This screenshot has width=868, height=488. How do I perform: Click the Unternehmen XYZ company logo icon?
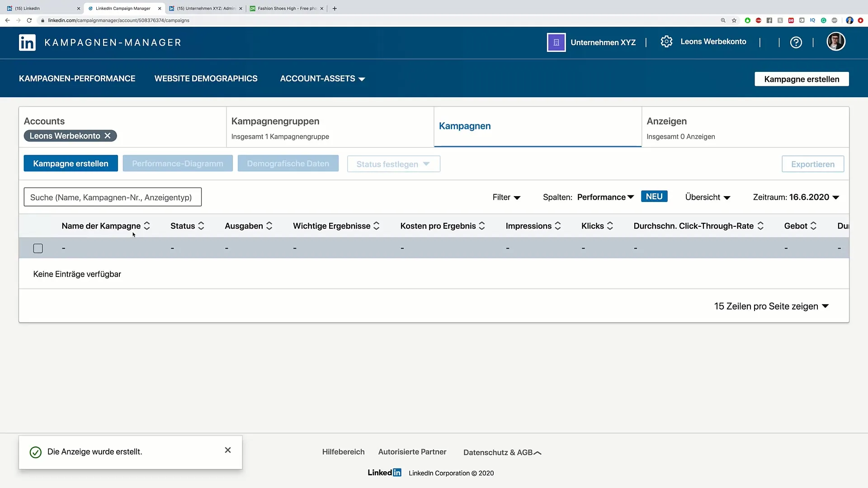point(556,42)
